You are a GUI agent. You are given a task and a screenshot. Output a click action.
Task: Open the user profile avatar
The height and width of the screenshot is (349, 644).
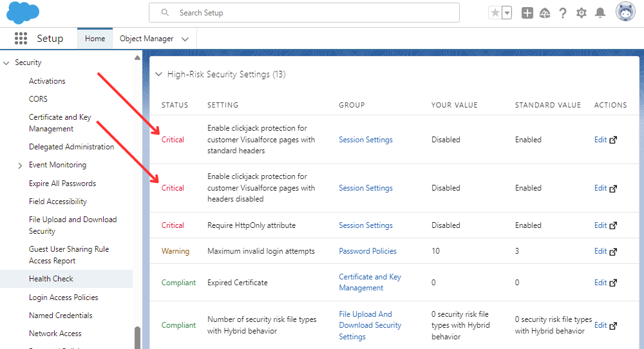coord(625,12)
